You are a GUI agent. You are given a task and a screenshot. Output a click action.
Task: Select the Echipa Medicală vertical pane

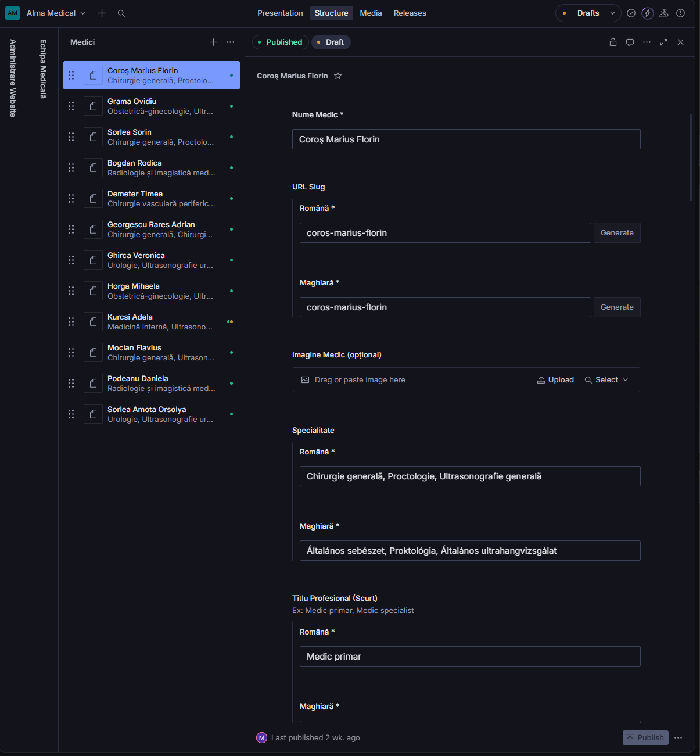pos(43,69)
